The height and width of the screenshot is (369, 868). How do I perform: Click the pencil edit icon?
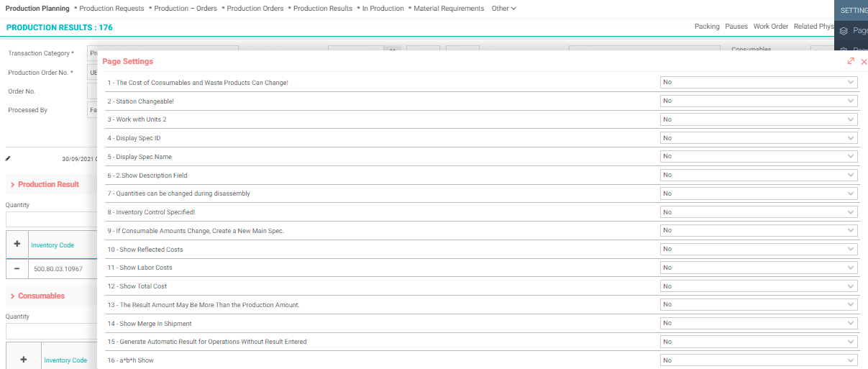tap(8, 158)
